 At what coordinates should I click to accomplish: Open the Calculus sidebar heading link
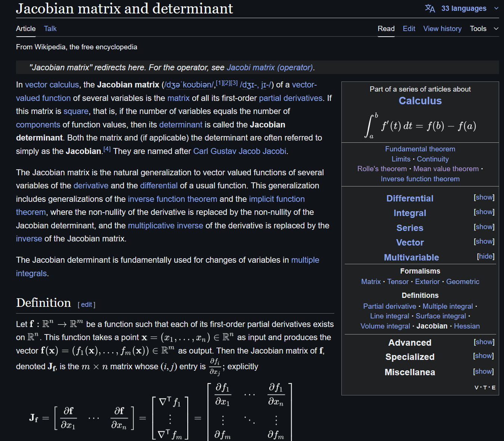(x=420, y=101)
